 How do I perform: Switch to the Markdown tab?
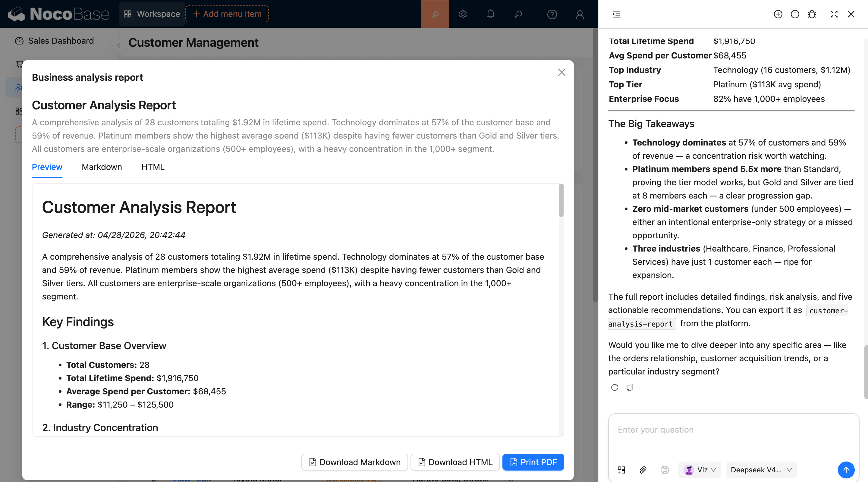click(x=102, y=167)
